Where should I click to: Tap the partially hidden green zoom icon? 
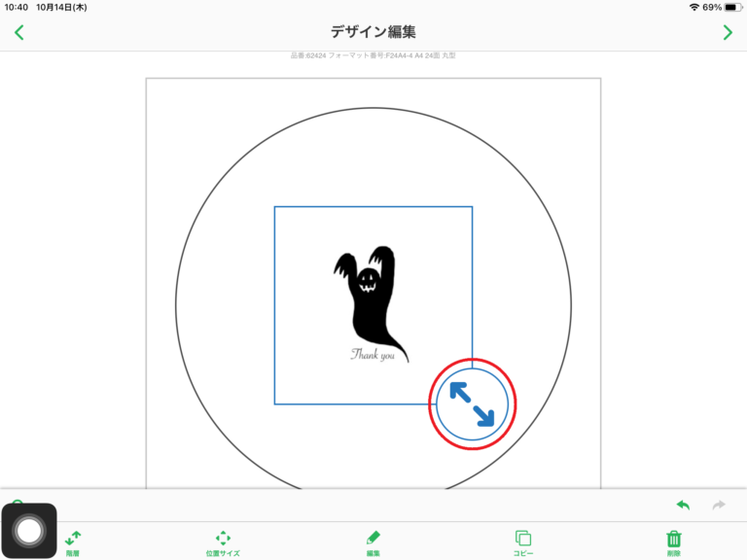18,503
